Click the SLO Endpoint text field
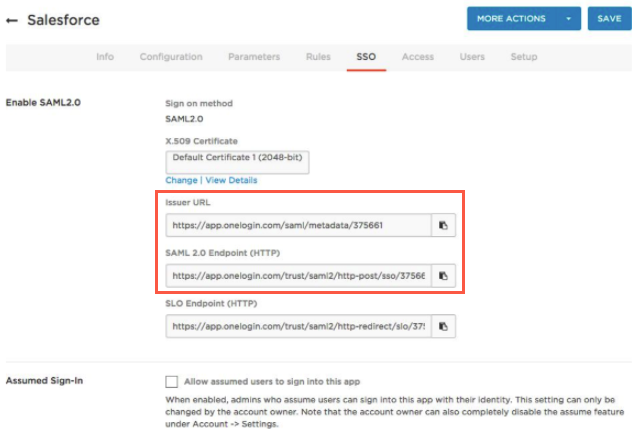Image resolution: width=636 pixels, height=435 pixels. 299,326
